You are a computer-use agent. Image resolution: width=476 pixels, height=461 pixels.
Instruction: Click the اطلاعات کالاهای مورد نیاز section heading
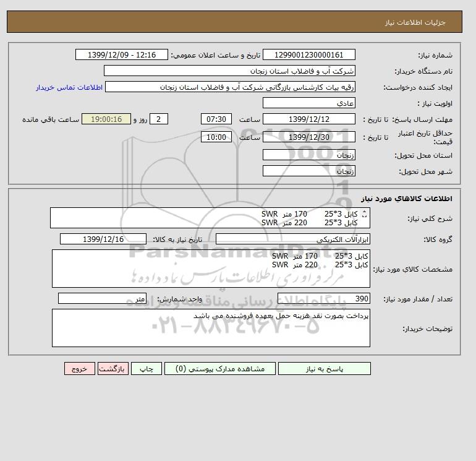pyautogui.click(x=407, y=199)
